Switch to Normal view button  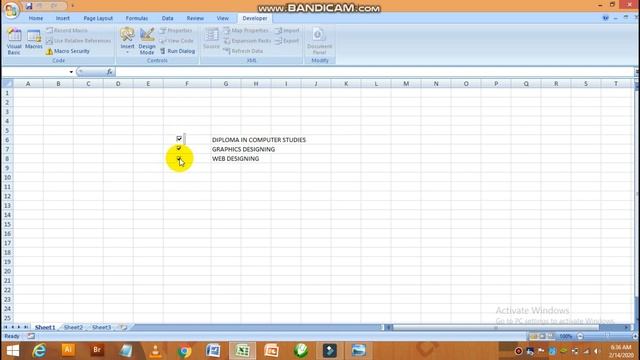coord(533,336)
